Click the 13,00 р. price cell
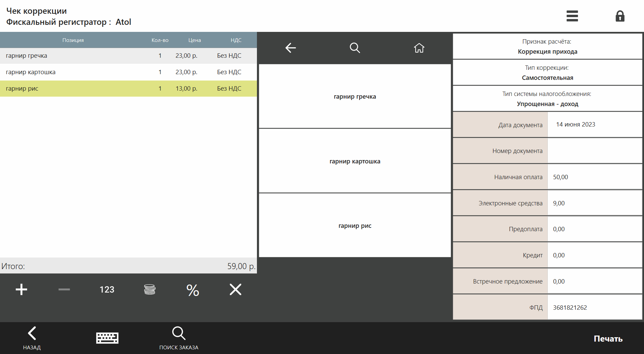This screenshot has height=354, width=644. click(186, 89)
